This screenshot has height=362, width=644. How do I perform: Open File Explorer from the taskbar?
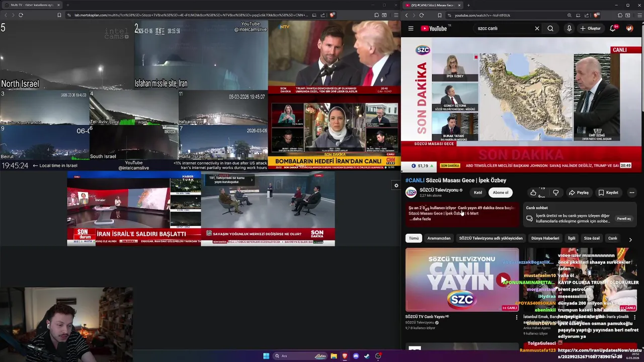pyautogui.click(x=334, y=356)
